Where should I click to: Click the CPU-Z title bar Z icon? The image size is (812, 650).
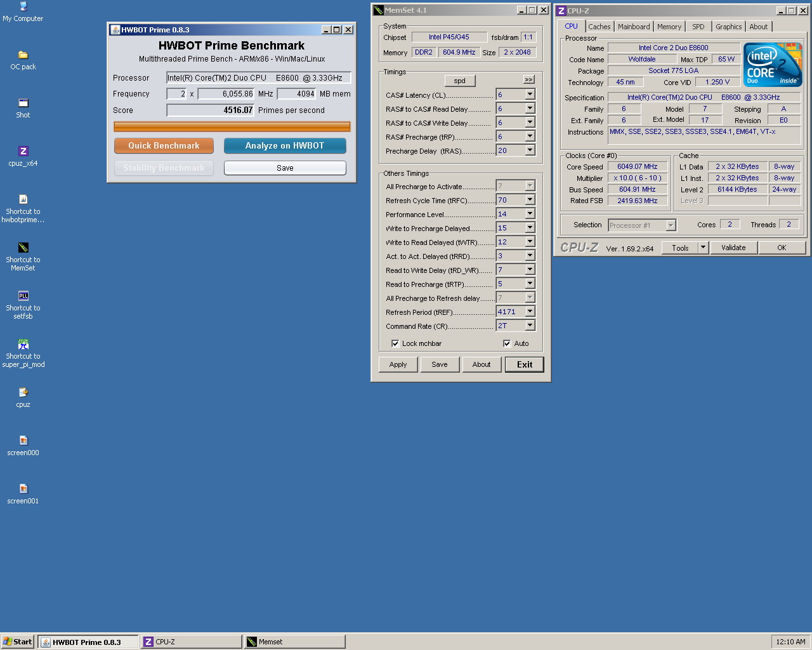click(x=561, y=11)
